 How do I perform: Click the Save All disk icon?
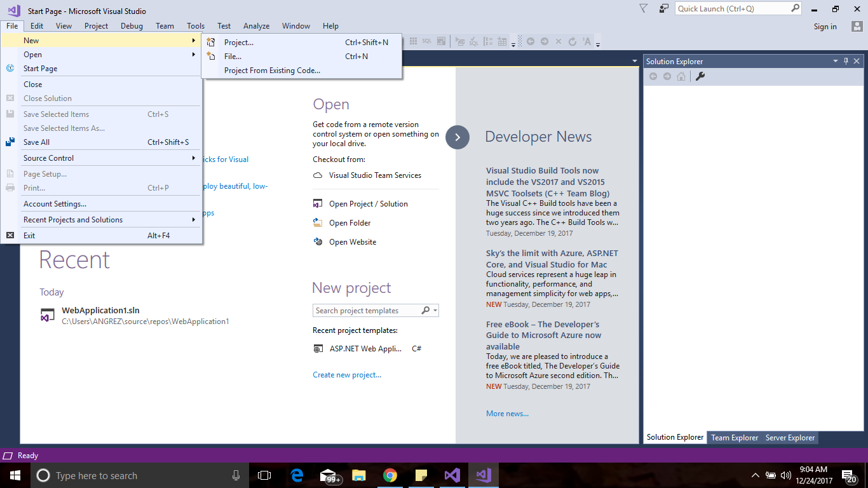10,142
